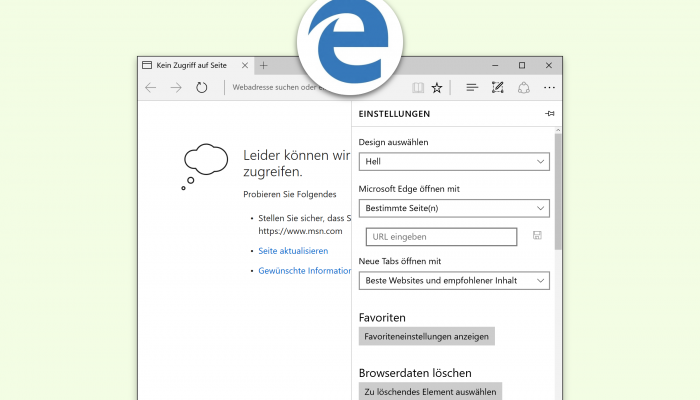Open the 'Gewünschte Information' link
The height and width of the screenshot is (400, 700).
(x=304, y=271)
